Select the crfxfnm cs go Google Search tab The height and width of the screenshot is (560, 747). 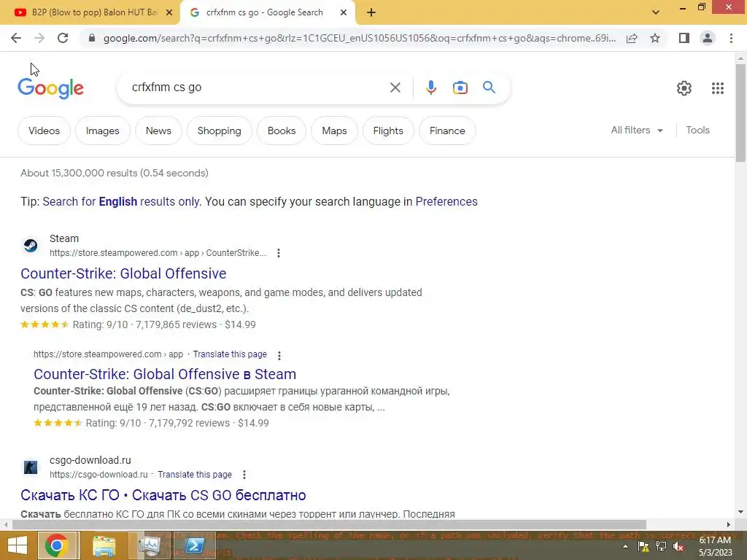(264, 12)
